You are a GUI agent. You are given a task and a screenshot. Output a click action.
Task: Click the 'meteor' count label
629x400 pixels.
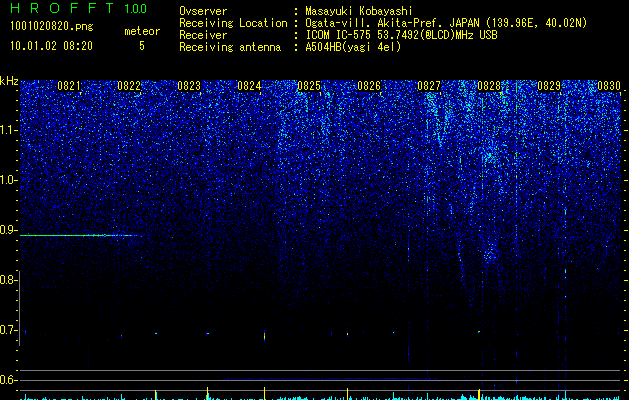142,31
